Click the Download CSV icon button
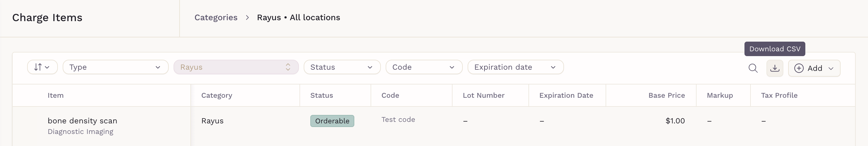868x146 pixels. pyautogui.click(x=775, y=68)
